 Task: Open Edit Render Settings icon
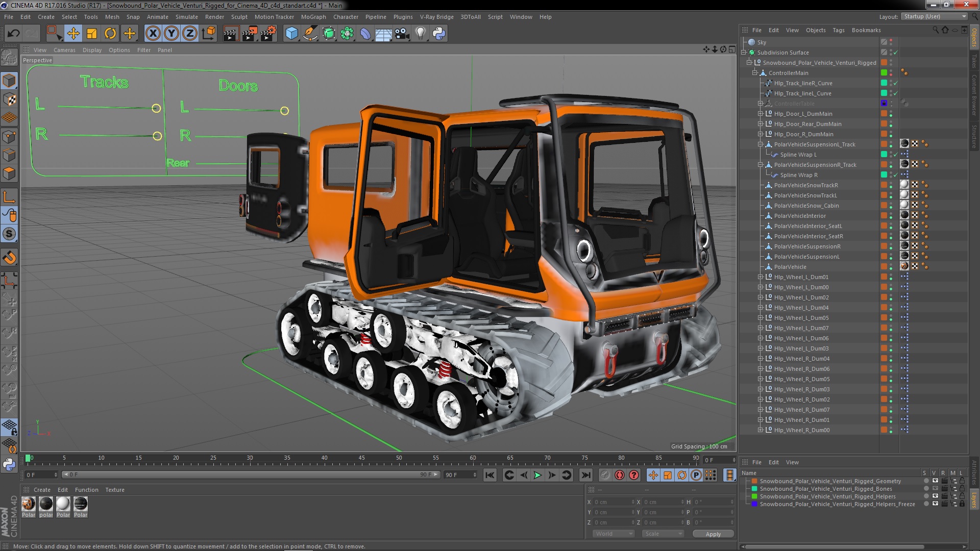click(268, 34)
